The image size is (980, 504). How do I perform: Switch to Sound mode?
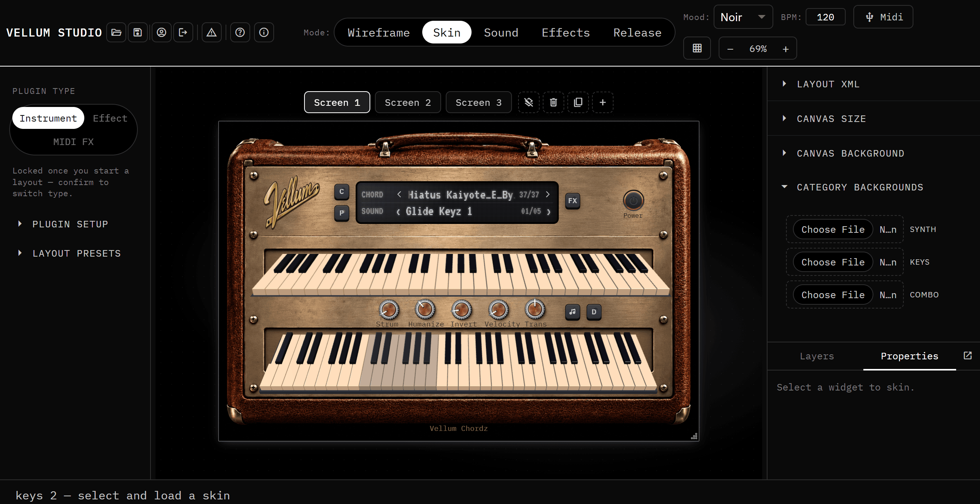(501, 33)
